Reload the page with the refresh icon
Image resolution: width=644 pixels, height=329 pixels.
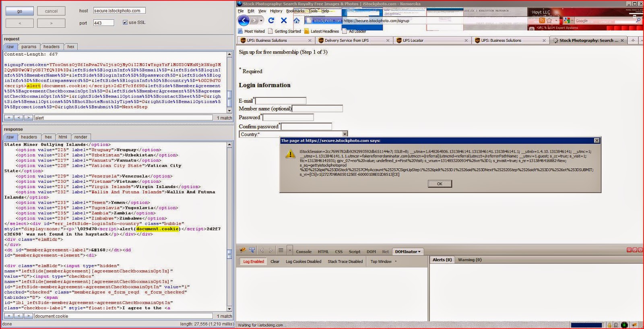271,20
